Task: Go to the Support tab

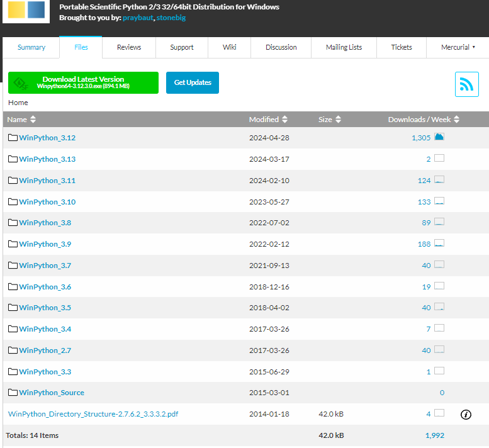Action: point(181,47)
